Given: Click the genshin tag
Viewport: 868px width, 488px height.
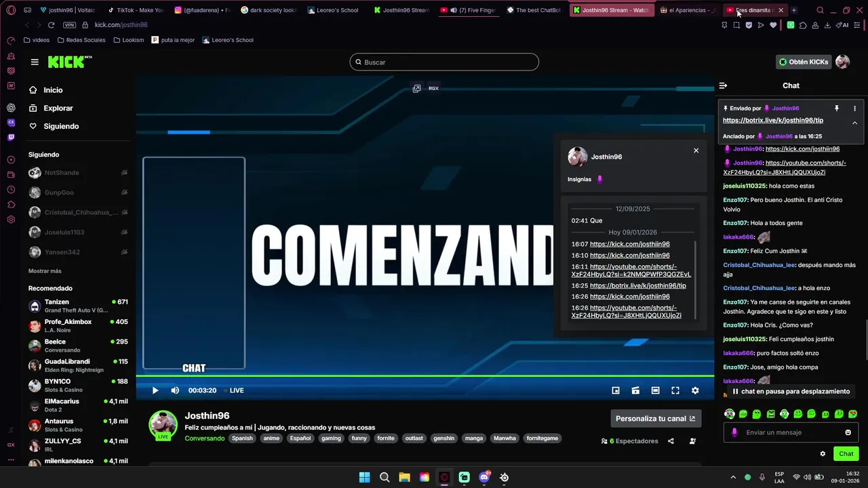Looking at the screenshot, I should tap(444, 439).
